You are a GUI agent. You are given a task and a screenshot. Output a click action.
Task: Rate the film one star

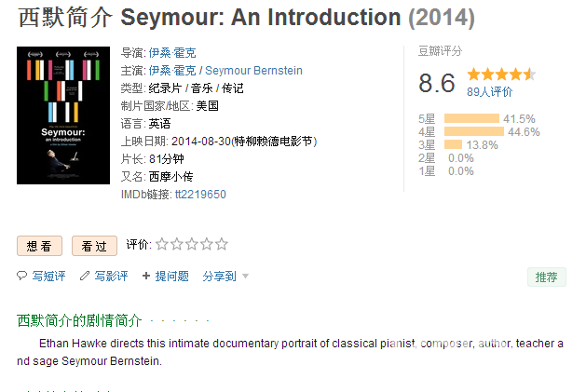162,244
